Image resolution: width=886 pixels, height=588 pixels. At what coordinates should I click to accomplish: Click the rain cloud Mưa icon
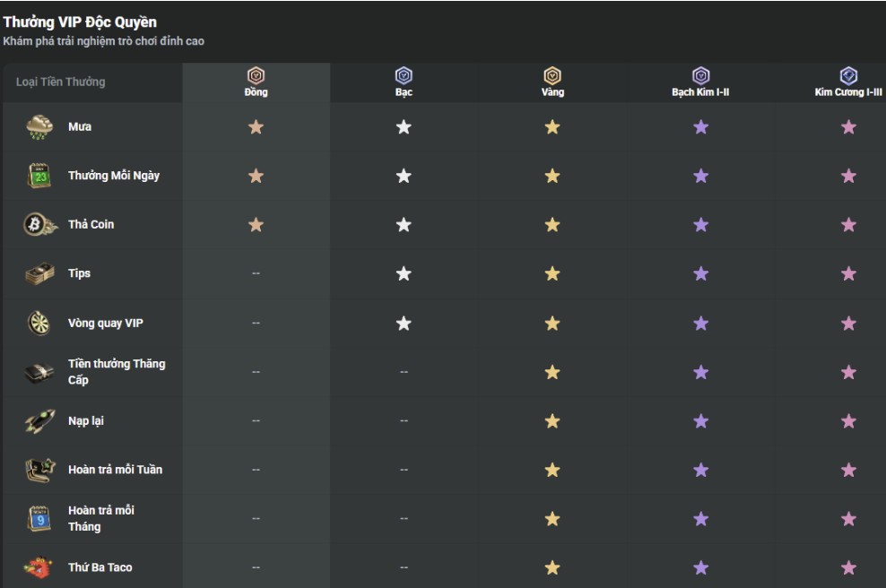pyautogui.click(x=39, y=127)
